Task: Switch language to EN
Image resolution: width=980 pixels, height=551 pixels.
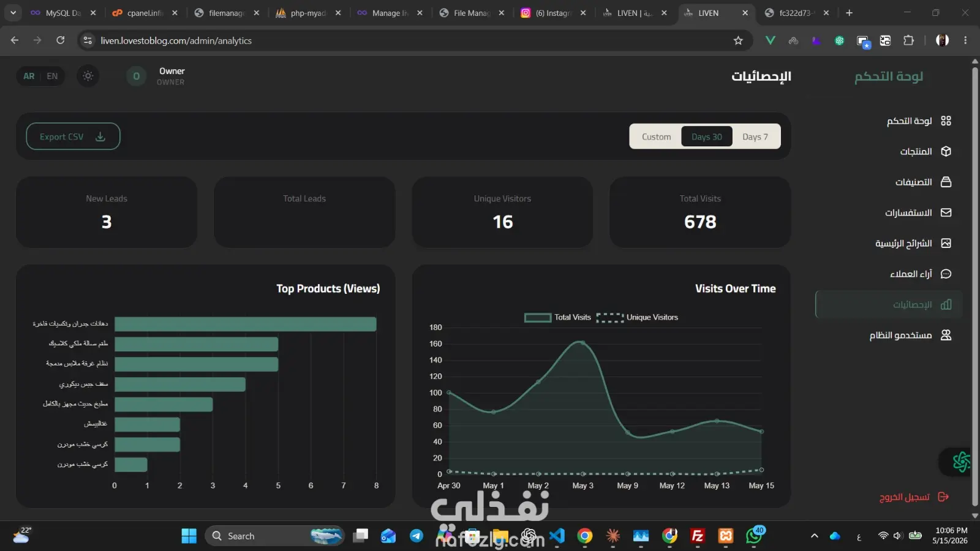Action: (52, 76)
